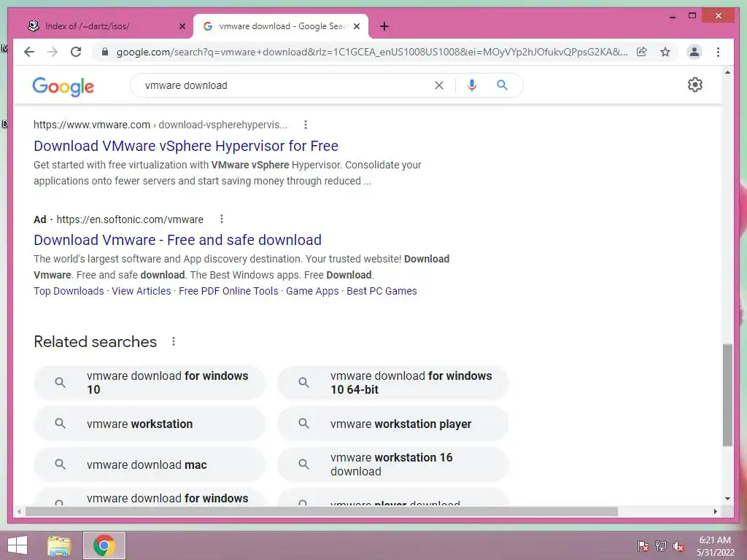Start voice search with microphone icon
747x560 pixels.
(x=472, y=85)
